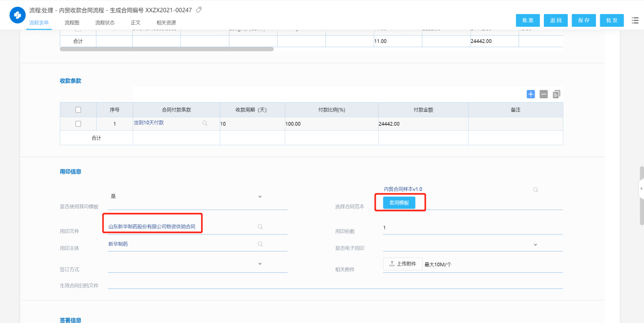Image resolution: width=644 pixels, height=323 pixels.
Task: Expand the 是否使用我司模板 dropdown
Action: (260, 197)
